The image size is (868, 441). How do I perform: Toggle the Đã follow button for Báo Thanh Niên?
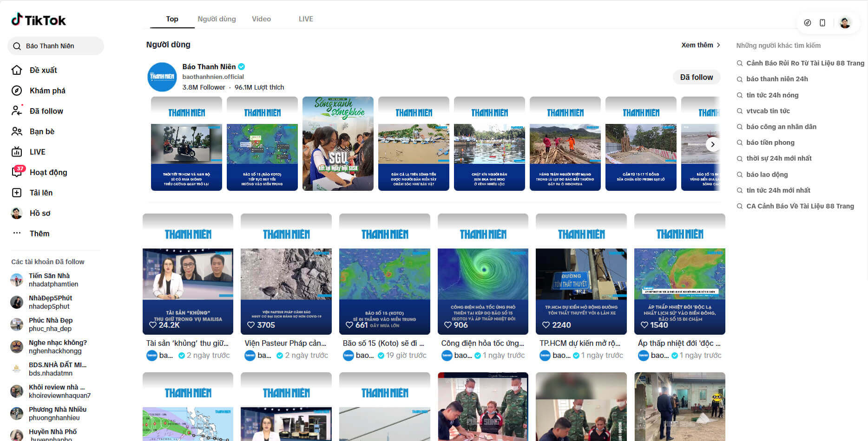pyautogui.click(x=696, y=77)
